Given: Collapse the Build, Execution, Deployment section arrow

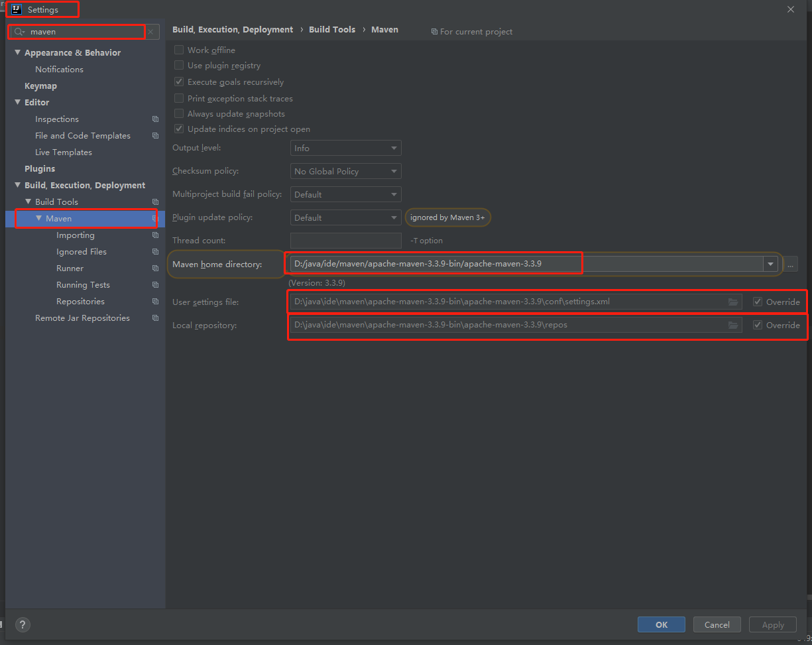Looking at the screenshot, I should 18,185.
